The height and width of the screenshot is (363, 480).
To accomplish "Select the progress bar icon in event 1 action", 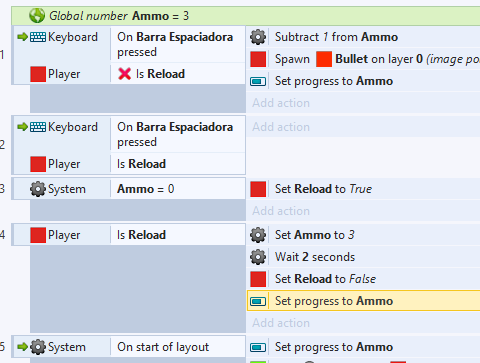I will coord(258,81).
